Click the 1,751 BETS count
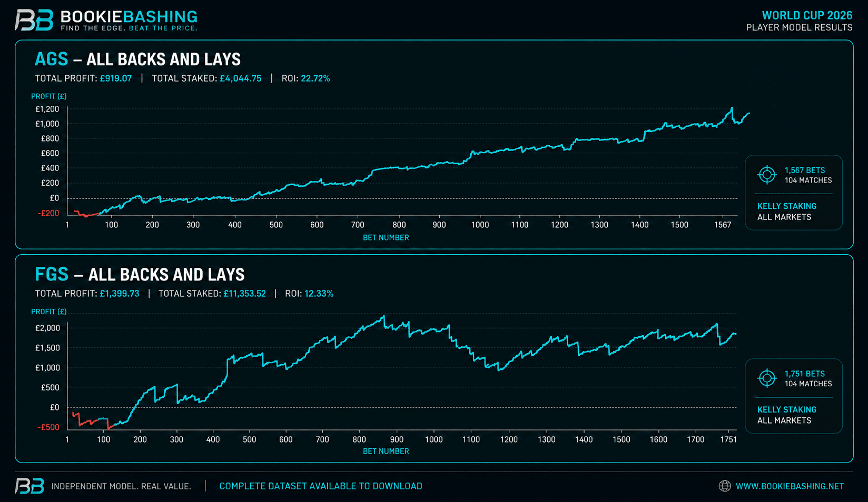Screen dimensions: 868x502 (x=805, y=374)
